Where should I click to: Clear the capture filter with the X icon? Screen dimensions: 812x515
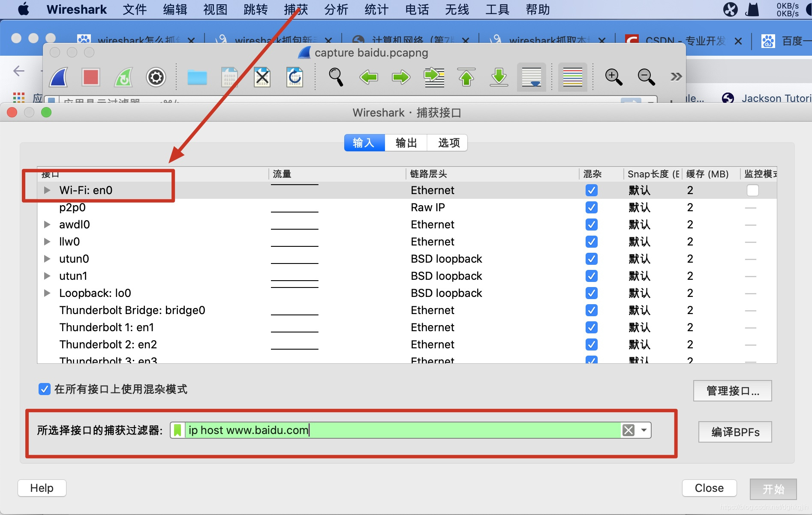click(x=629, y=430)
